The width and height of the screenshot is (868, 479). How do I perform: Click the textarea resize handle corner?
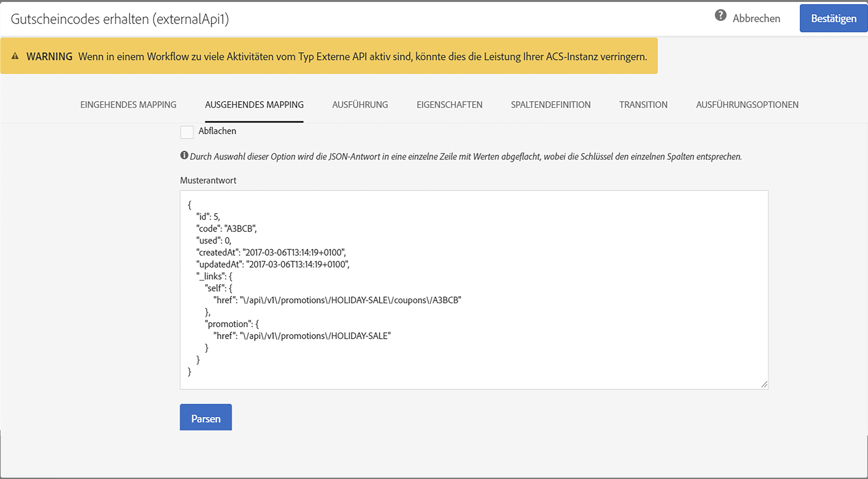click(x=764, y=384)
